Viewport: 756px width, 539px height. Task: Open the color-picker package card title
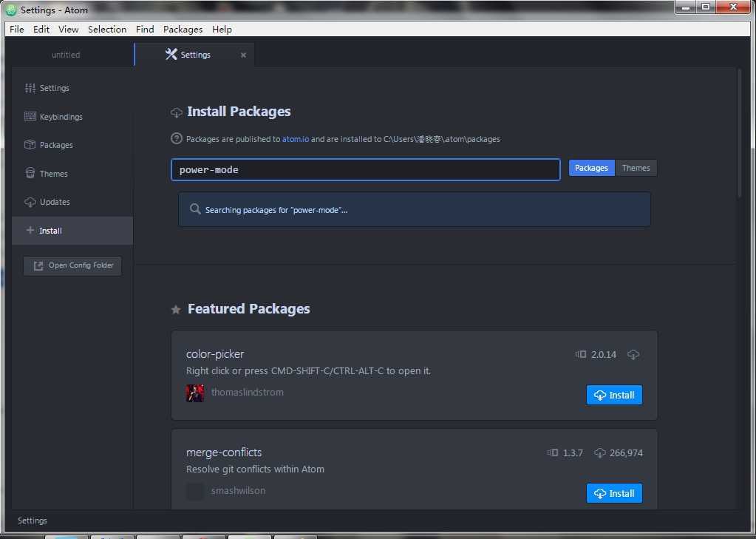(215, 354)
